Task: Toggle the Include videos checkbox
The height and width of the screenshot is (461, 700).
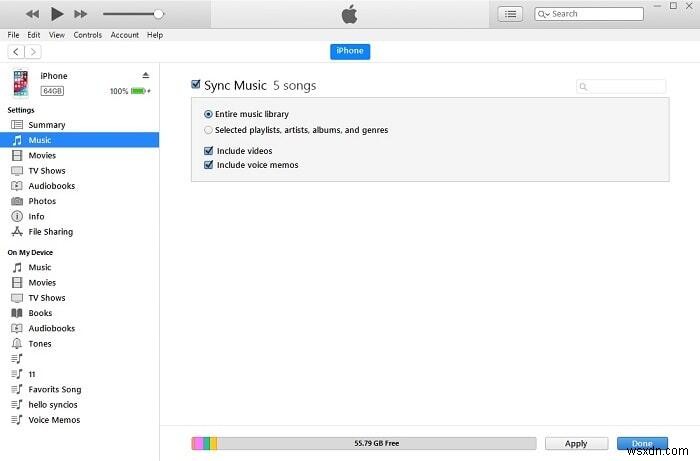Action: [x=208, y=150]
